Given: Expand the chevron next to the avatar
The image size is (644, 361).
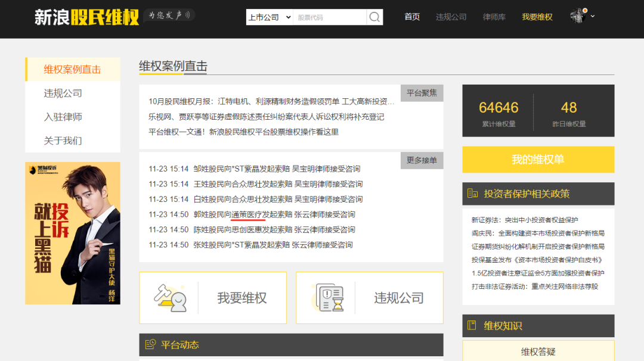Looking at the screenshot, I should tap(593, 17).
